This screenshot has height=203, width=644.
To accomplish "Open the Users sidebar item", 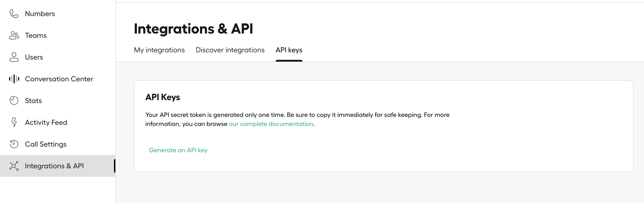I will (x=58, y=57).
